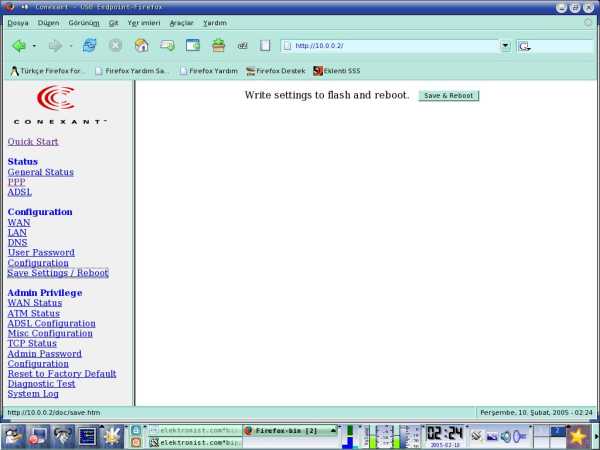
Task: Open the Reset to Factory Default link
Action: tap(62, 373)
